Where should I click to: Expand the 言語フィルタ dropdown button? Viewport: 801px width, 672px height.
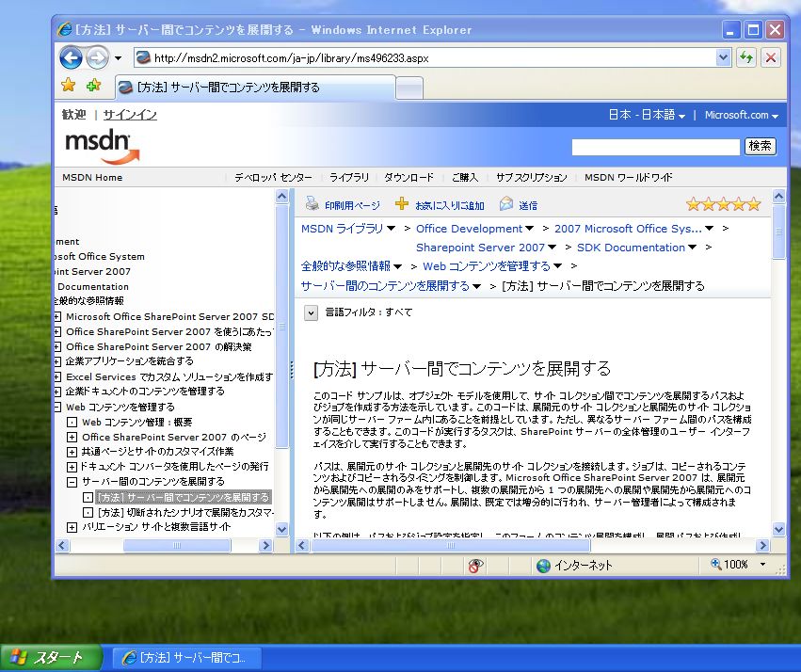[311, 312]
